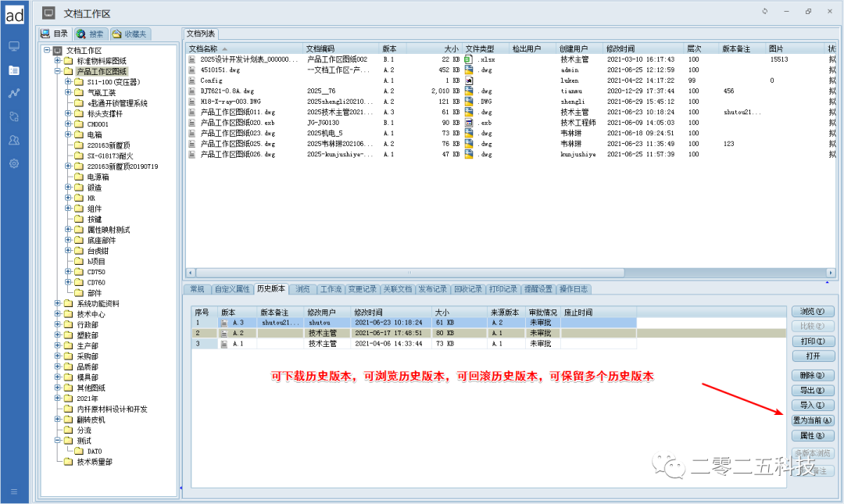Select the 220163新厦顶20190719 folder
This screenshot has width=844, height=504.
point(123,166)
